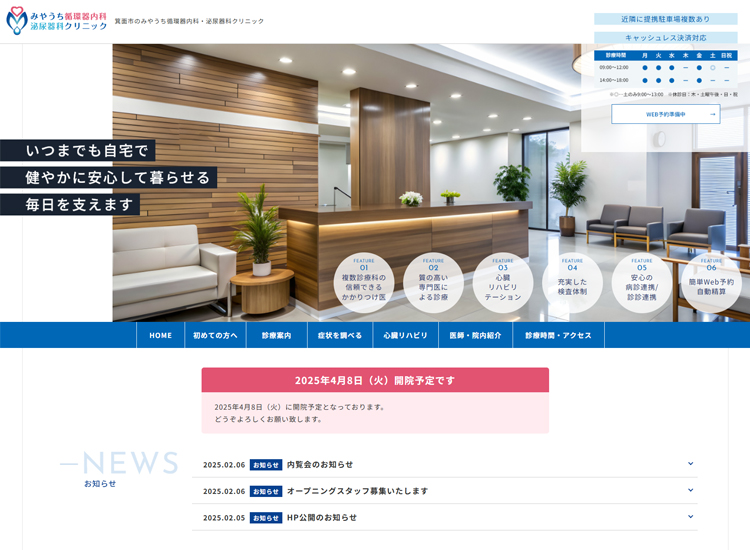Open 診療時間・アクセス navigation item
Viewport: 750px width, 550px height.
pyautogui.click(x=558, y=335)
